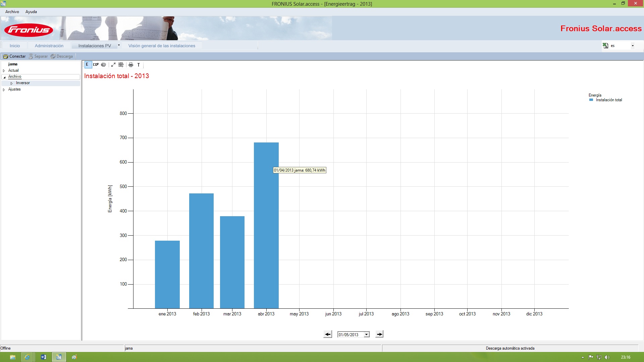The width and height of the screenshot is (644, 362).
Task: Go to previous period with left arrow
Action: pos(328,334)
